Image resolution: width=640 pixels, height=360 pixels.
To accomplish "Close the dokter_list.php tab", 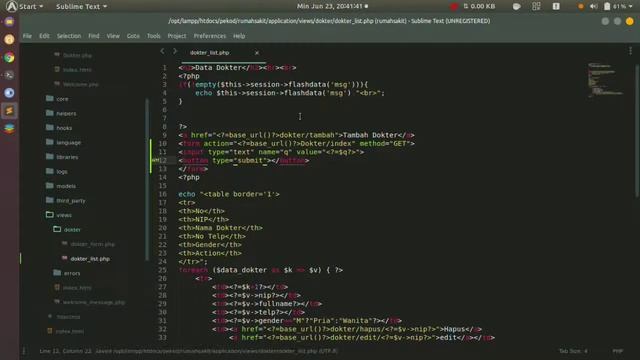I will (x=257, y=53).
